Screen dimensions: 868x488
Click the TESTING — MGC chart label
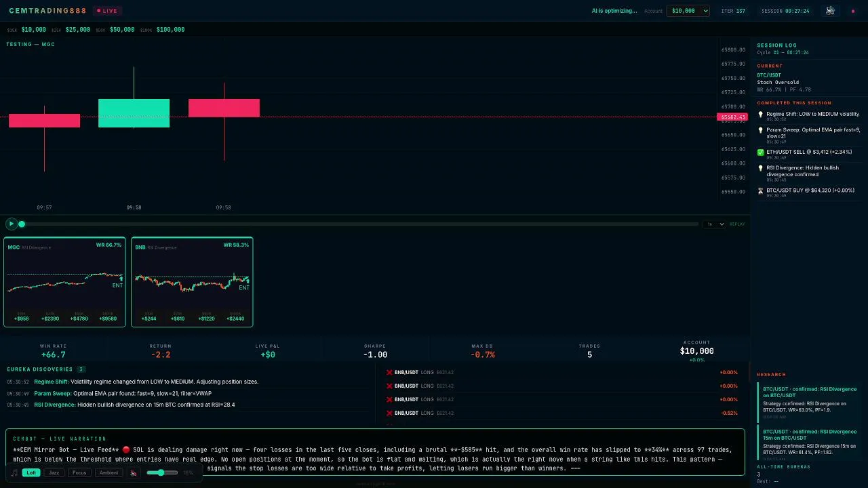31,45
